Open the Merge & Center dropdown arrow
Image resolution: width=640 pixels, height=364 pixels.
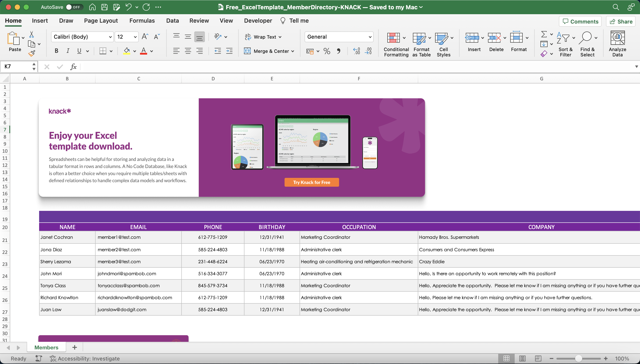click(293, 51)
